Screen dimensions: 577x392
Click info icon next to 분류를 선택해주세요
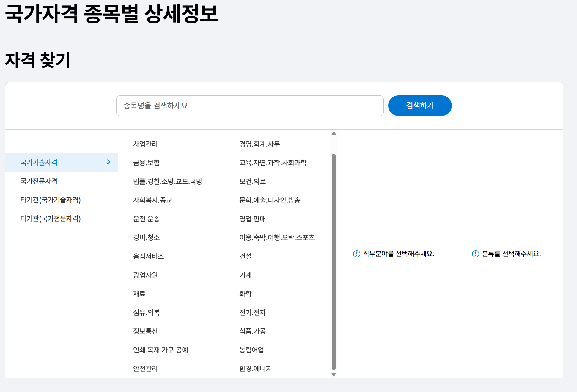coord(475,254)
